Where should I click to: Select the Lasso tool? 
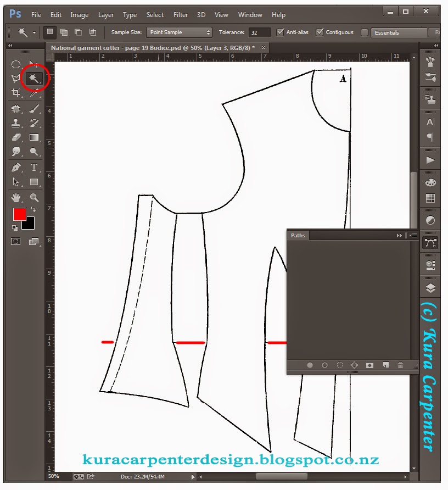coord(16,79)
